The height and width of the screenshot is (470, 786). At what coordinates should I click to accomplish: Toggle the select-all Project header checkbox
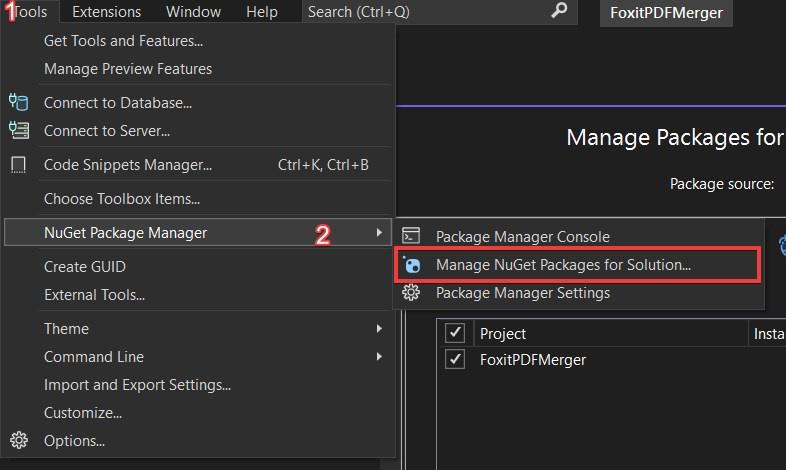[x=455, y=333]
